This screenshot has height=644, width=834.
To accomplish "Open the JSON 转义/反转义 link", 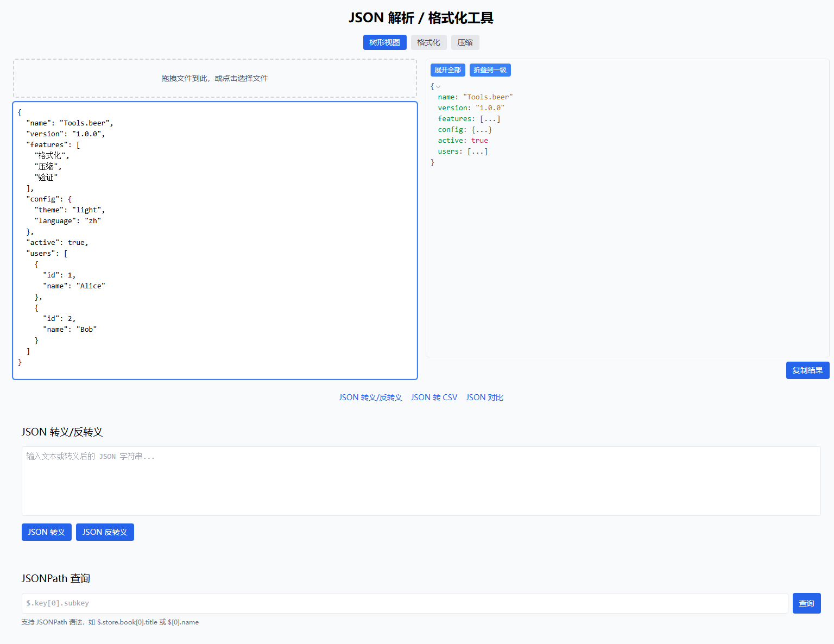I will [x=370, y=397].
